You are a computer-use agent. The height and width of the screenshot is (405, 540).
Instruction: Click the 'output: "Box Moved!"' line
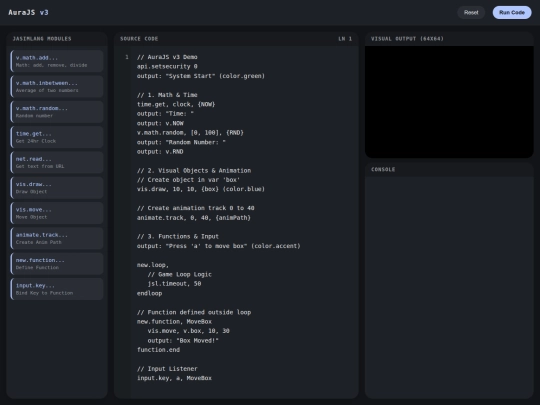pos(183,340)
